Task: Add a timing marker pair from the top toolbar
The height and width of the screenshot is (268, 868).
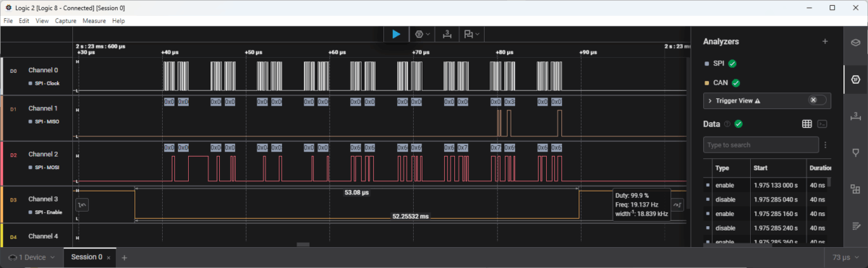Action: coord(447,34)
